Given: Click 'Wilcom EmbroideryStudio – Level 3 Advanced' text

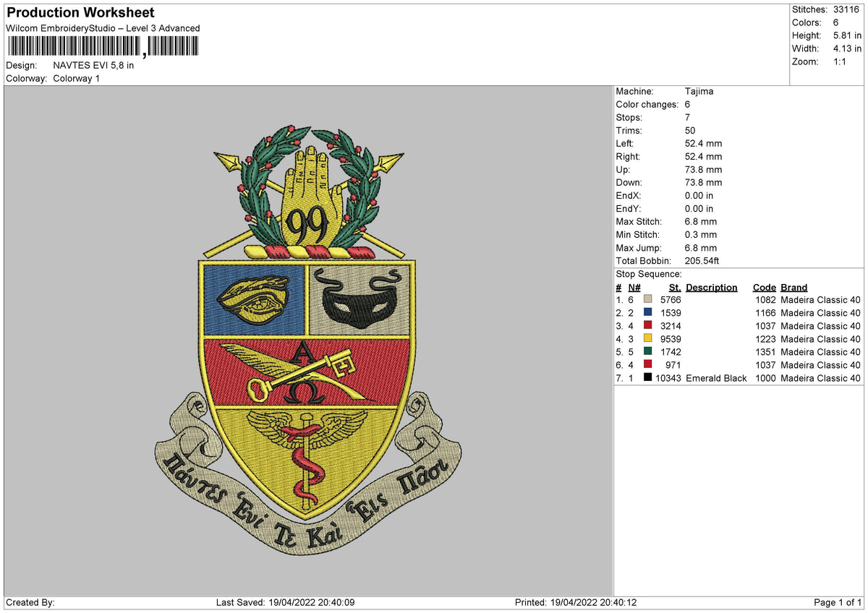Looking at the screenshot, I should pos(103,28).
